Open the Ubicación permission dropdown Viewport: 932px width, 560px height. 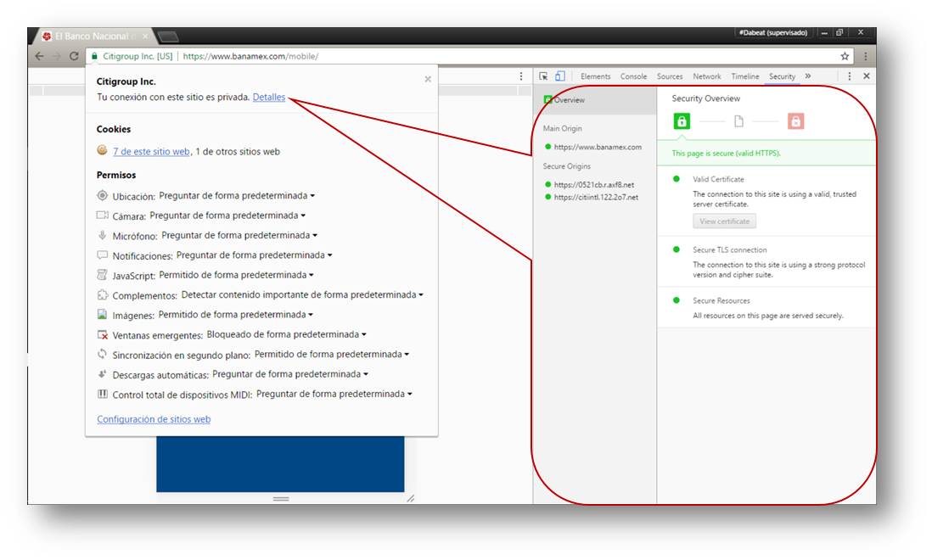(x=237, y=195)
